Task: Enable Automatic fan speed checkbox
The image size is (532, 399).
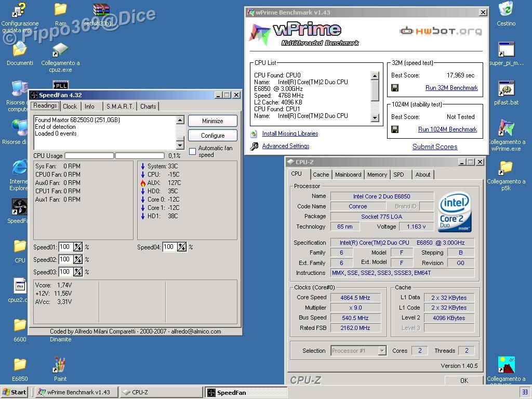Action: tap(192, 151)
